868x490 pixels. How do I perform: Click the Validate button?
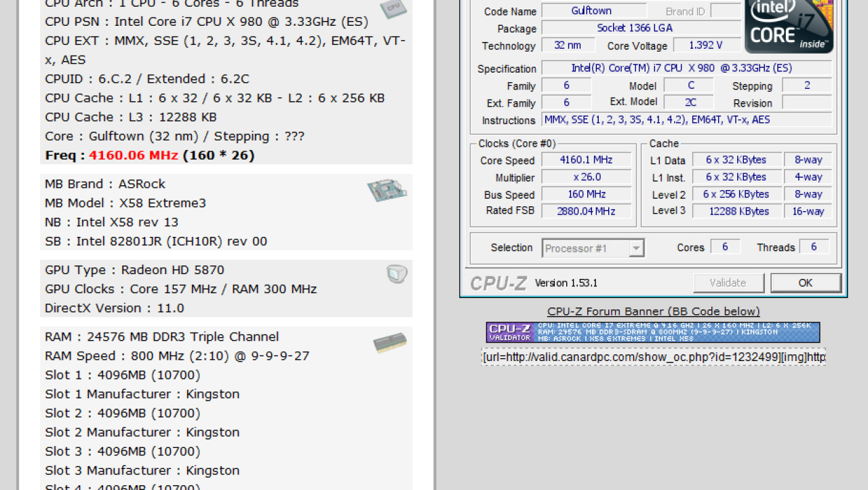tap(728, 282)
